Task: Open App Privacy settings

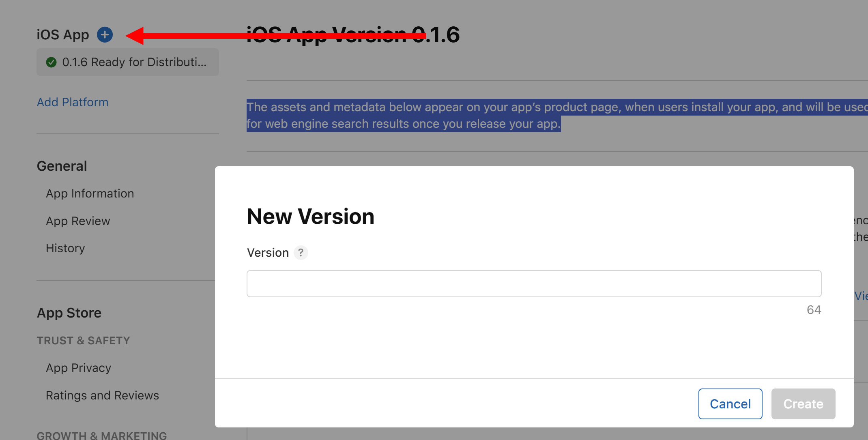Action: pos(78,368)
